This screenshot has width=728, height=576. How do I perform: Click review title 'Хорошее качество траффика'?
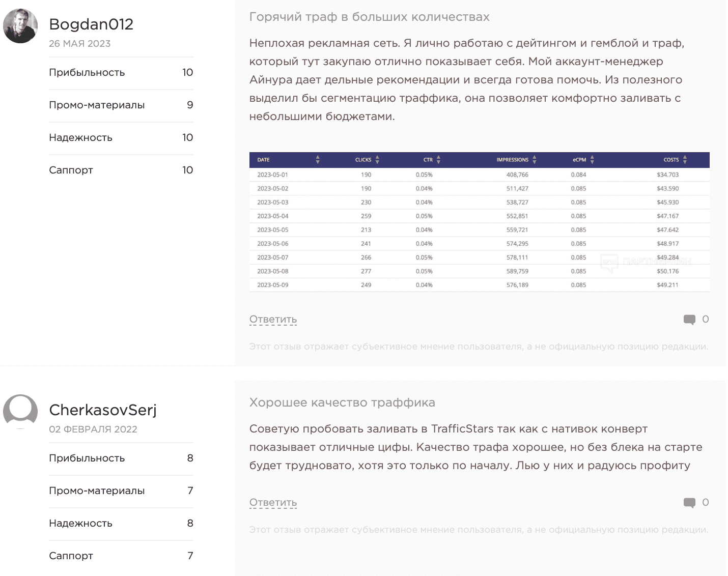point(342,403)
